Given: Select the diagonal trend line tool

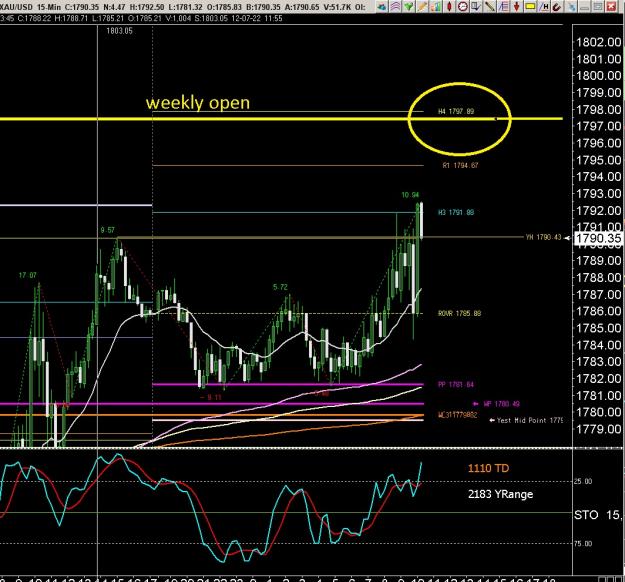Looking at the screenshot, I should pos(489,6).
